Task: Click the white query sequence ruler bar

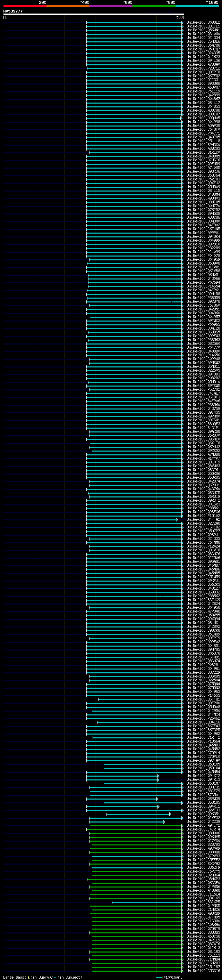Action: pyautogui.click(x=93, y=14)
